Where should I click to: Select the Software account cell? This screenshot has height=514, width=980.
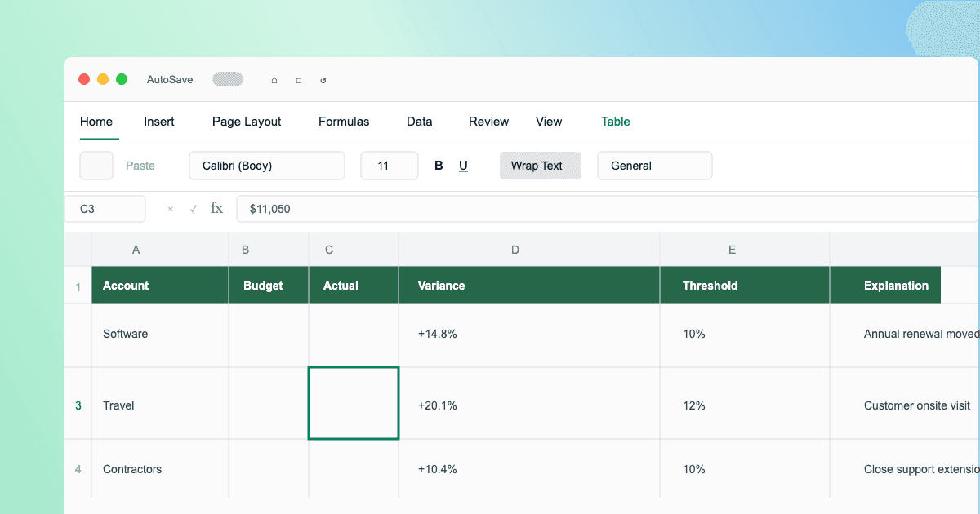pos(160,335)
